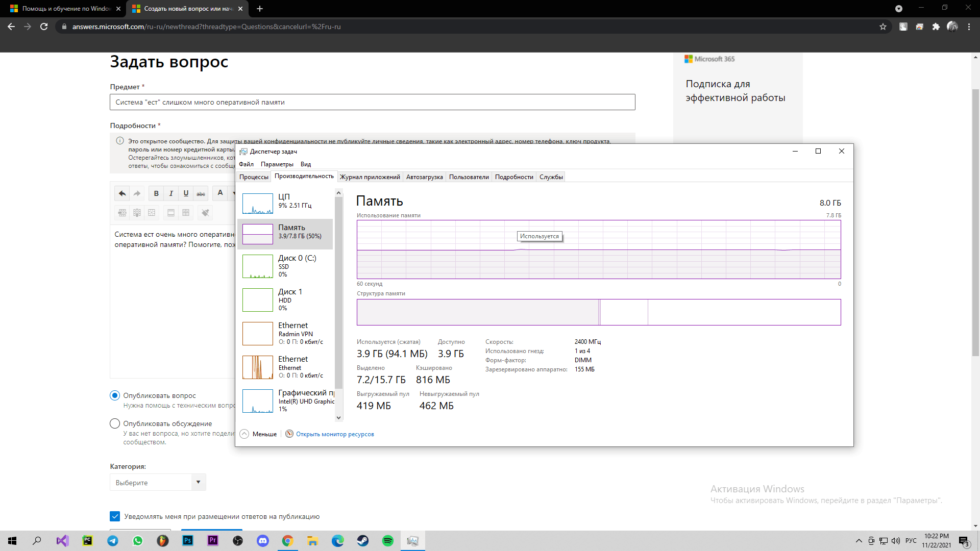Click scroll-up arrow in performance sidebar
The height and width of the screenshot is (551, 980).
coord(338,193)
